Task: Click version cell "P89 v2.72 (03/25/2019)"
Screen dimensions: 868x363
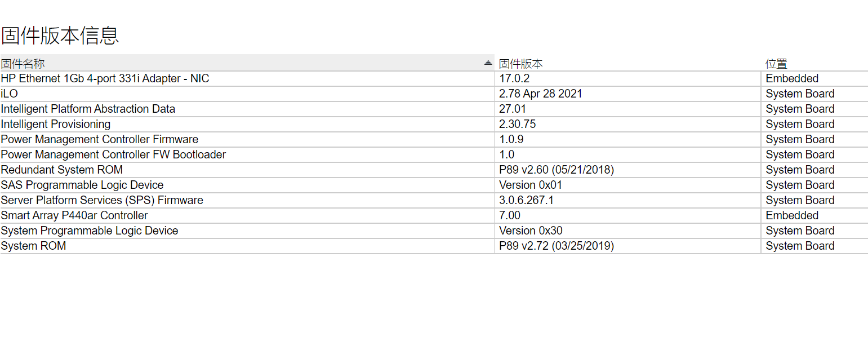Action: pyautogui.click(x=556, y=246)
